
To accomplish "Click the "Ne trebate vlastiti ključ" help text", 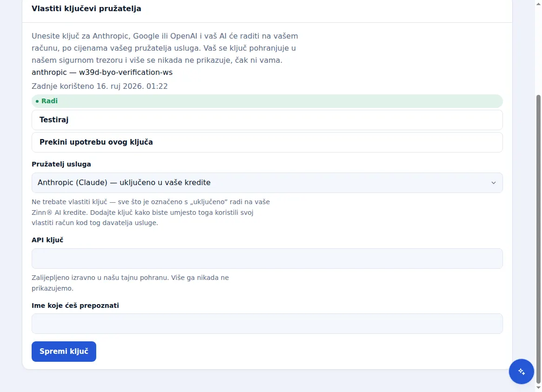I will pos(151,212).
